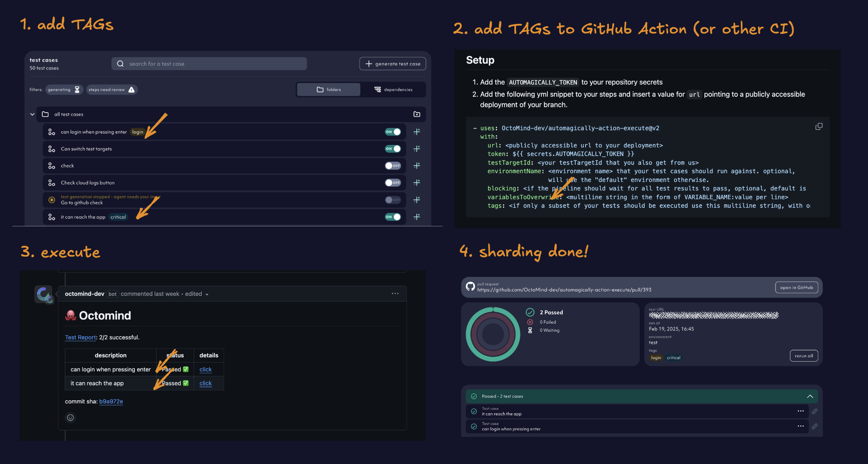Image resolution: width=868 pixels, height=464 pixels.
Task: Enable the Check cloud logs button toggle
Action: (392, 183)
